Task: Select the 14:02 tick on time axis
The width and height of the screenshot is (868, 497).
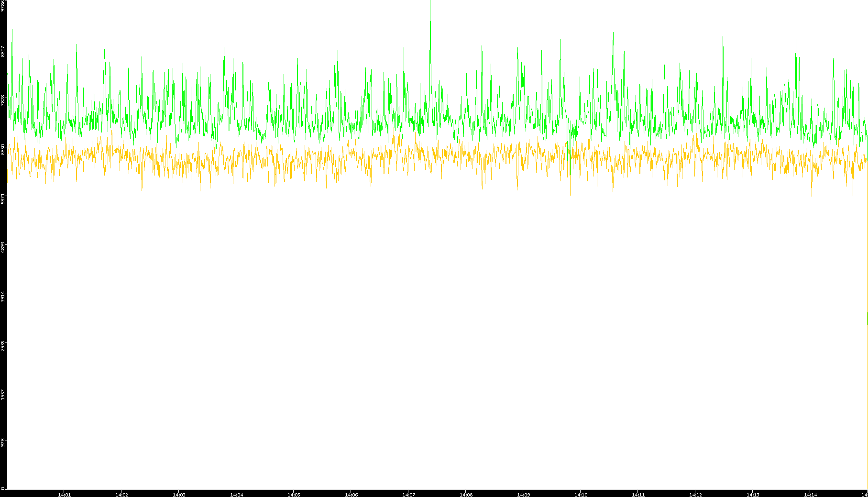Action: point(121,495)
